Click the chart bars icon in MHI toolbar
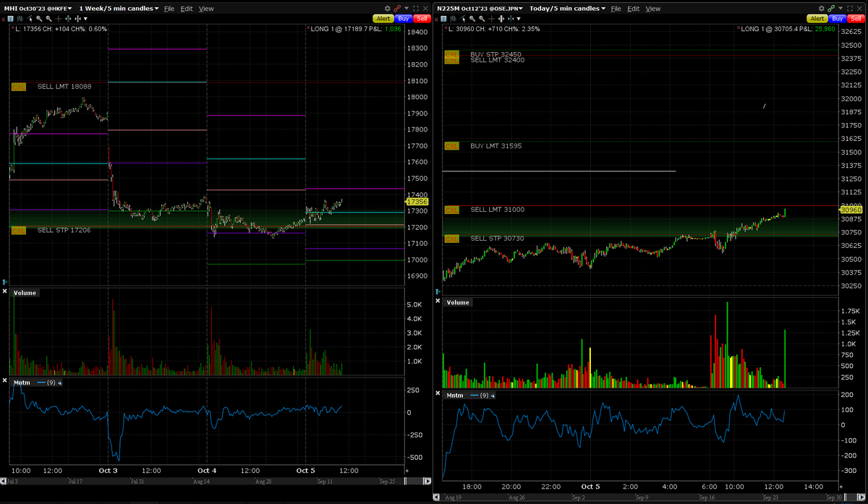 (x=20, y=18)
